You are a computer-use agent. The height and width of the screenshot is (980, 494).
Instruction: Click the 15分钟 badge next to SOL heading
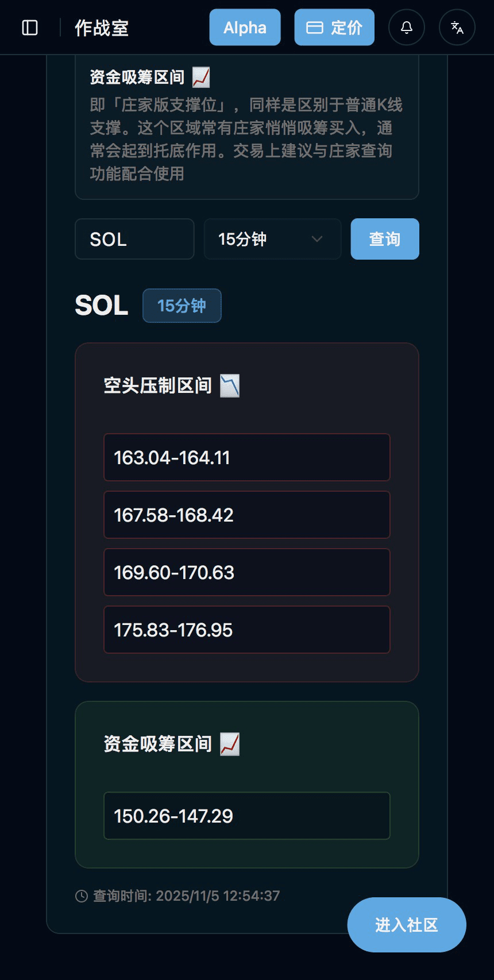tap(182, 306)
